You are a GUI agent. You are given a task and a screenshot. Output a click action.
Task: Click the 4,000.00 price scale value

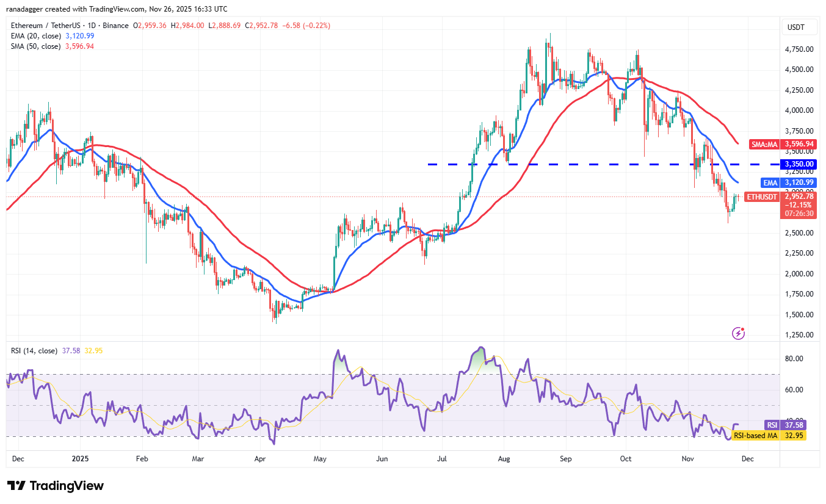[799, 110]
